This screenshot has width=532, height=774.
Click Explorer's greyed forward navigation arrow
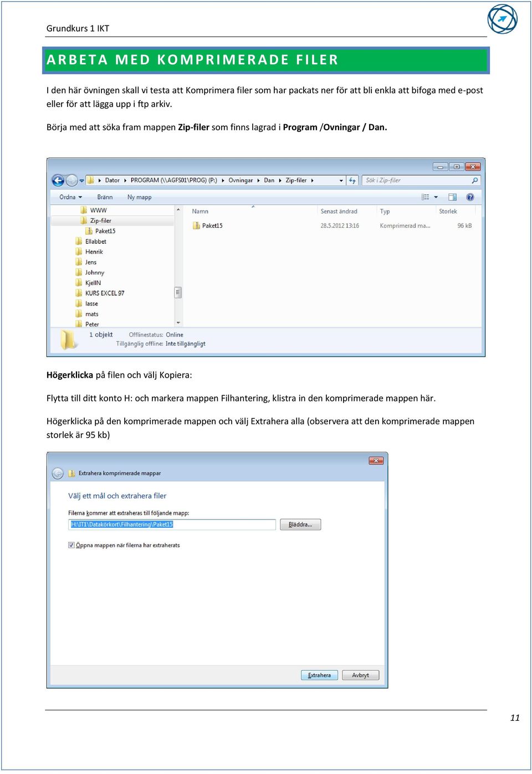(72, 180)
